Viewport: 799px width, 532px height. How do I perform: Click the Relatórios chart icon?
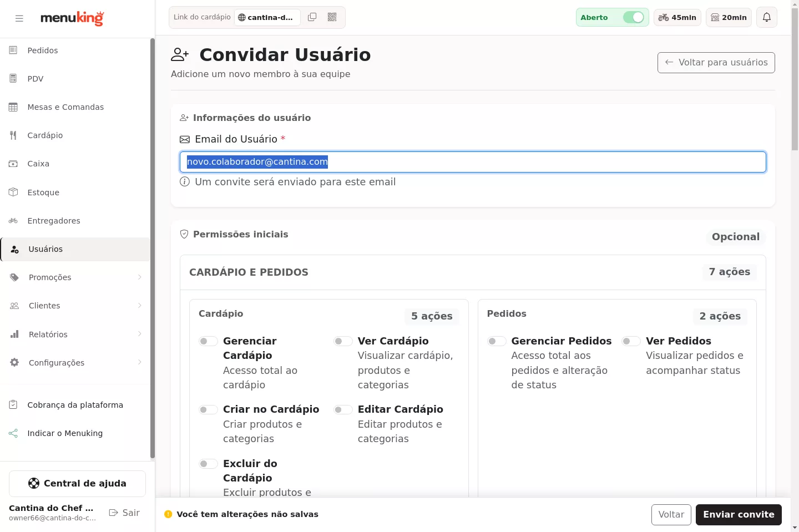pos(14,335)
